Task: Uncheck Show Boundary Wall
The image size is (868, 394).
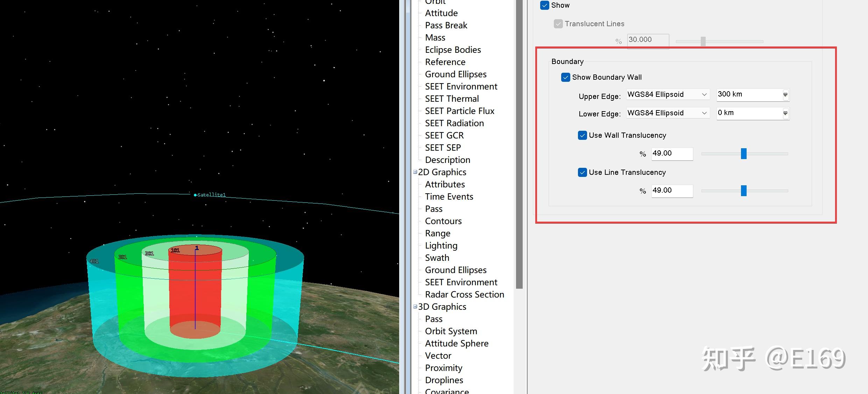Action: 565,77
